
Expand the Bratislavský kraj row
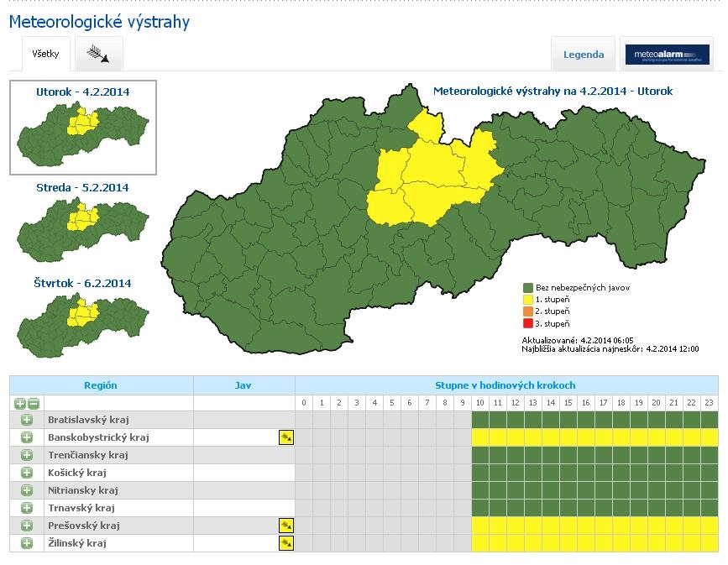pyautogui.click(x=27, y=420)
